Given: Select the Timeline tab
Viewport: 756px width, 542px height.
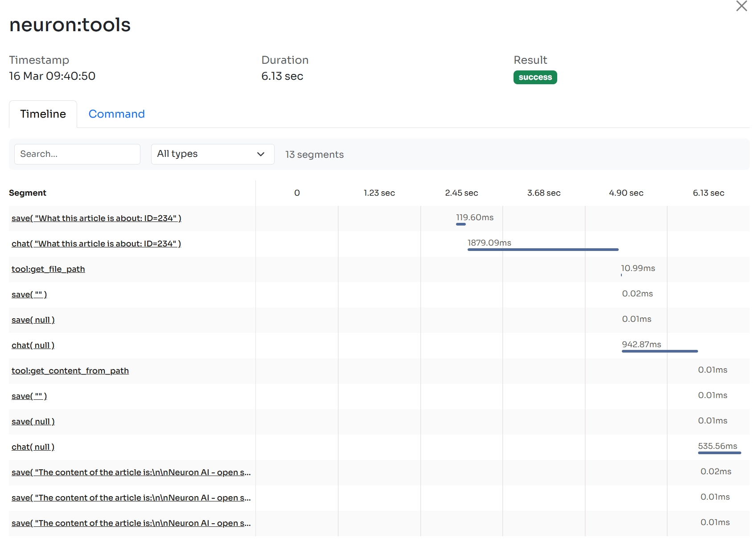Looking at the screenshot, I should (43, 114).
